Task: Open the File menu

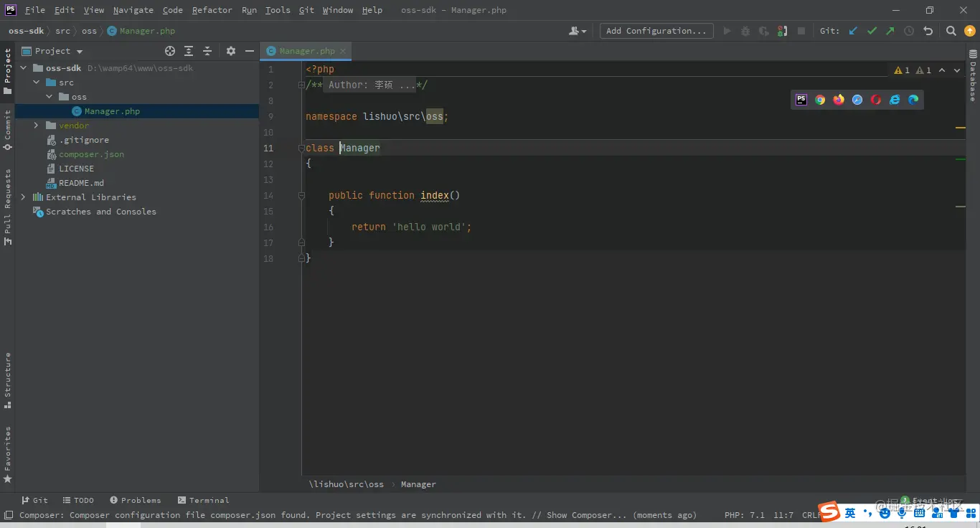Action: tap(34, 10)
